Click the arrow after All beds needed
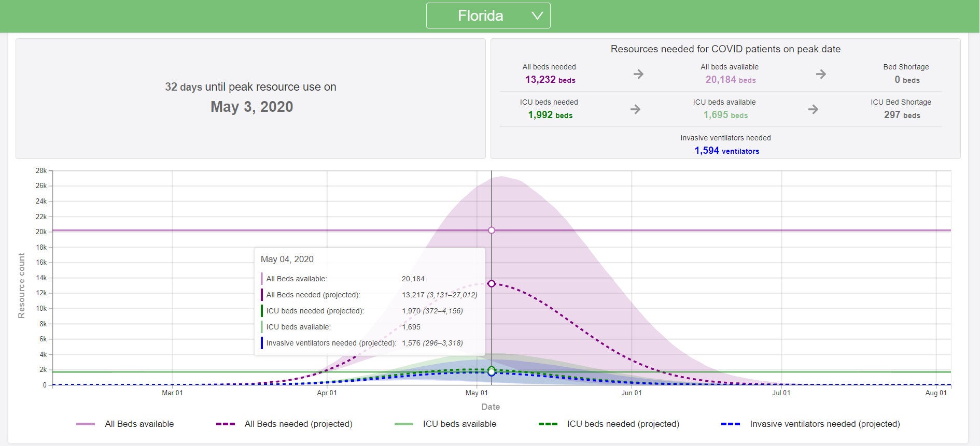980x446 pixels. [x=638, y=74]
